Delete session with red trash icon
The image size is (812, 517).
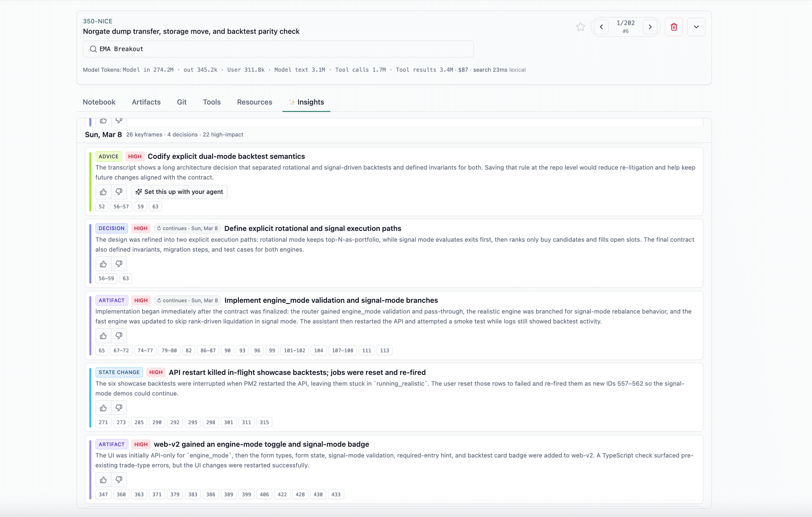click(x=674, y=27)
